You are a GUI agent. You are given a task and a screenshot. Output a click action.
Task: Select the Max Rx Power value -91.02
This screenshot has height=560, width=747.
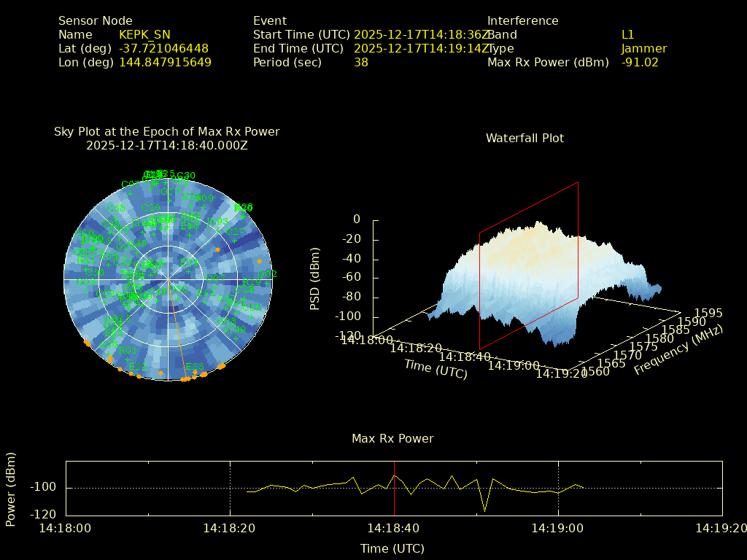click(x=640, y=62)
